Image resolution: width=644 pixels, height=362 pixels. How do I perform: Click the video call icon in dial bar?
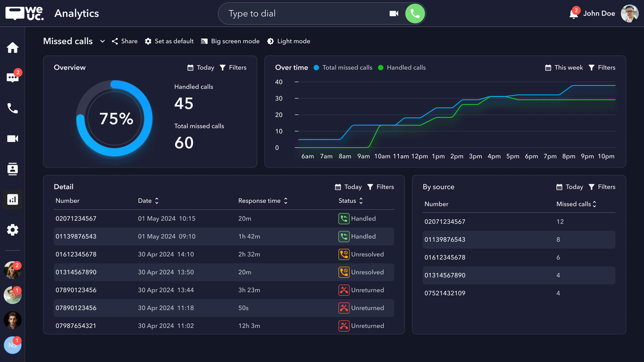click(394, 14)
